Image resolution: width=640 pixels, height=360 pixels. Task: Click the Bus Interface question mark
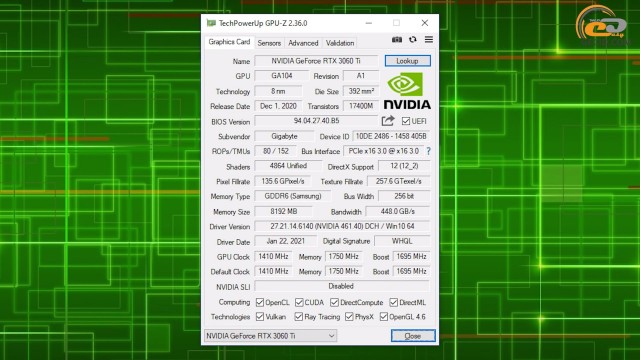click(428, 151)
